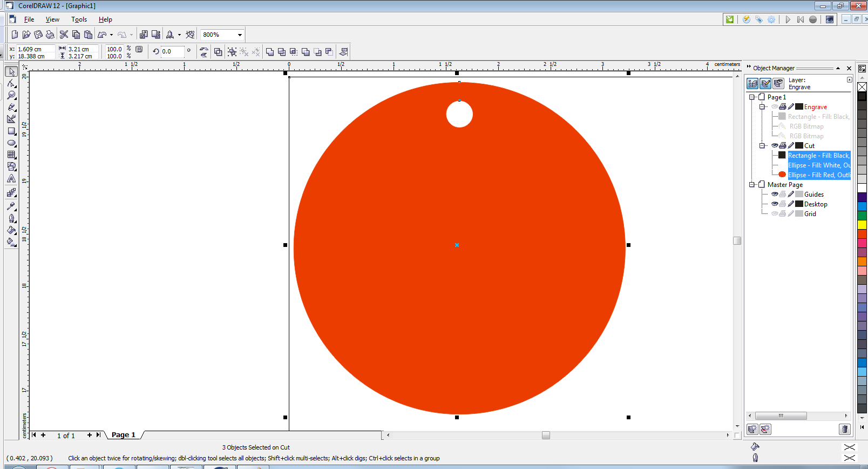Click the Open file icon

coord(26,35)
